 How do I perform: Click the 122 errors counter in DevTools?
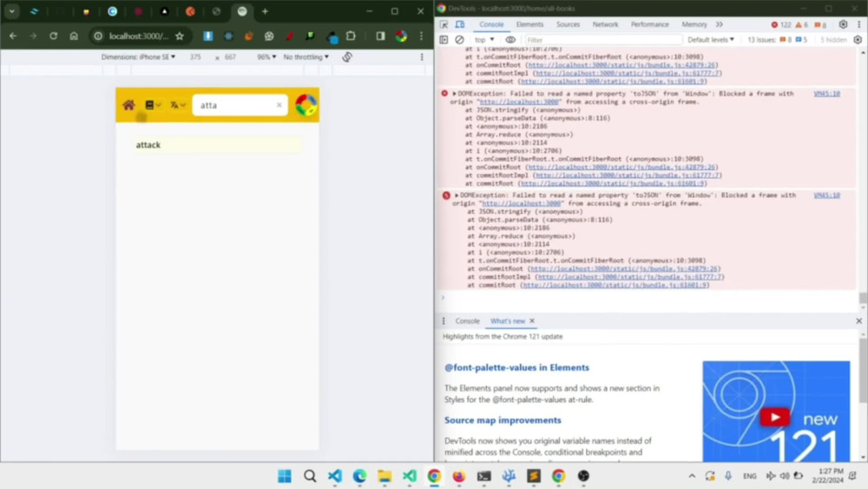point(781,24)
